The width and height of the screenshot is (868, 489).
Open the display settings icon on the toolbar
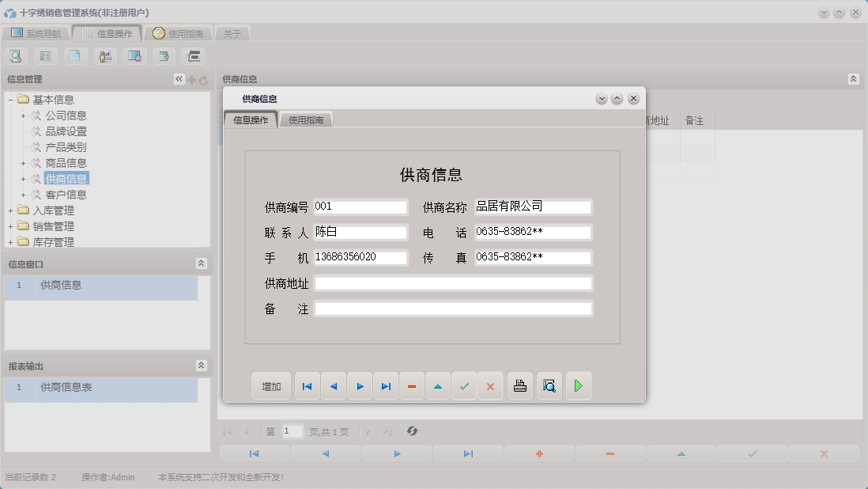(x=134, y=56)
